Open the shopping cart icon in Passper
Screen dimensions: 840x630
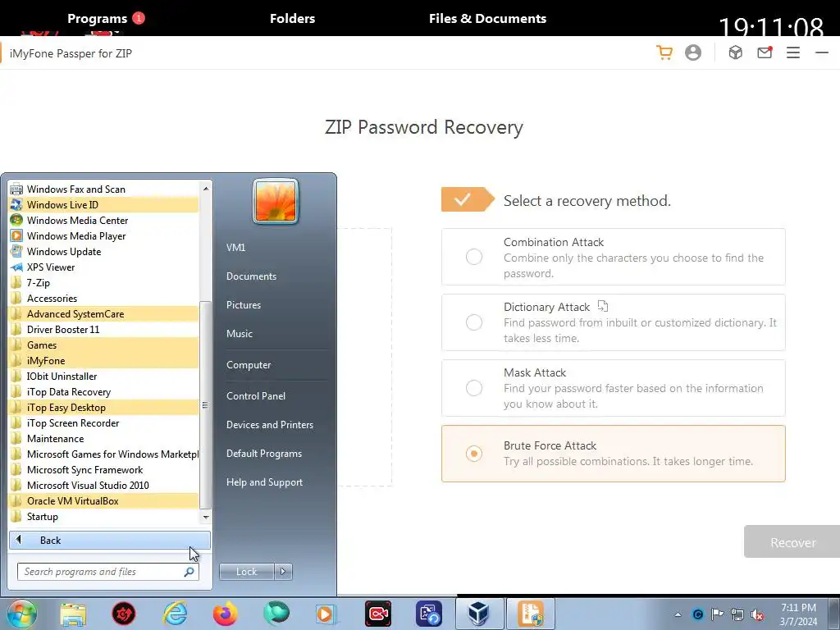point(664,52)
